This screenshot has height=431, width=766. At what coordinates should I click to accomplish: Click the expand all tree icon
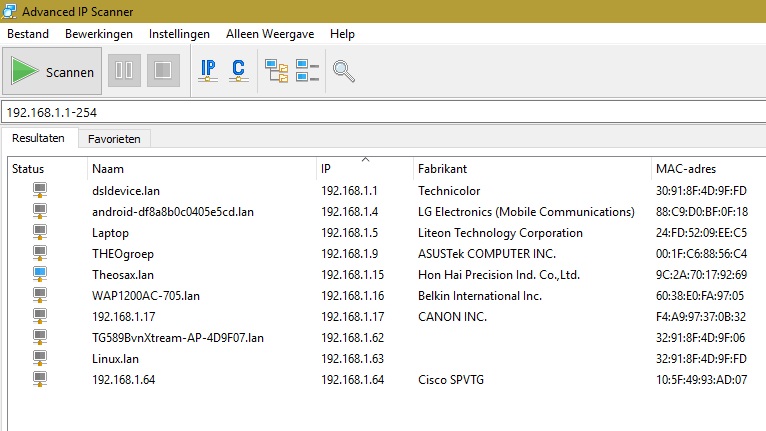click(277, 71)
